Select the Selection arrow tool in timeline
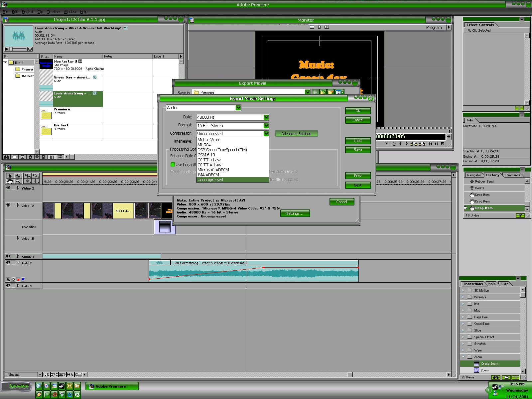The width and height of the screenshot is (532, 399). (10, 176)
